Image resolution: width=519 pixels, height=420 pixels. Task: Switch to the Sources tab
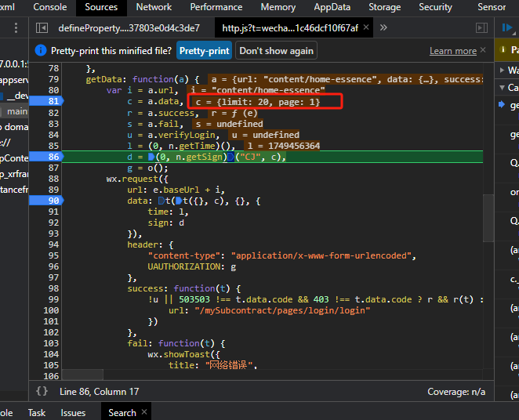pyautogui.click(x=101, y=7)
